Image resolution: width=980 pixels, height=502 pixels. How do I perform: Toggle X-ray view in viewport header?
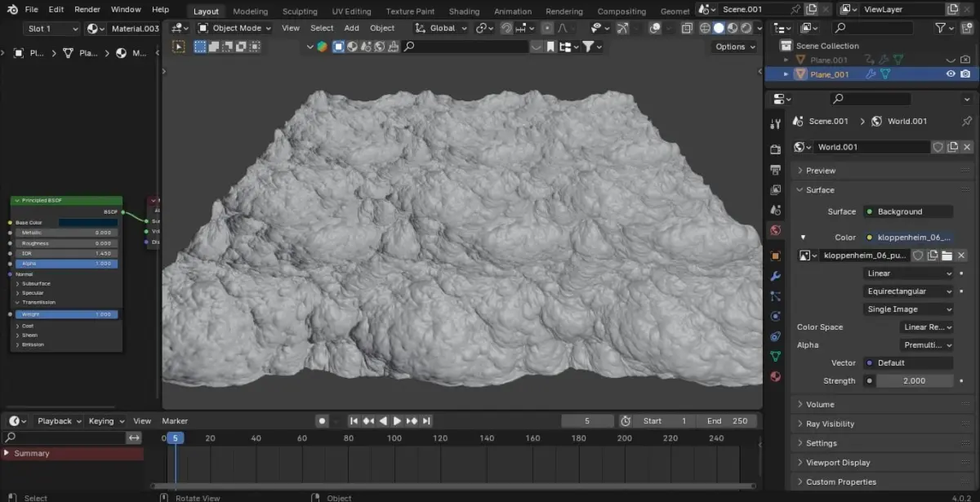[687, 28]
